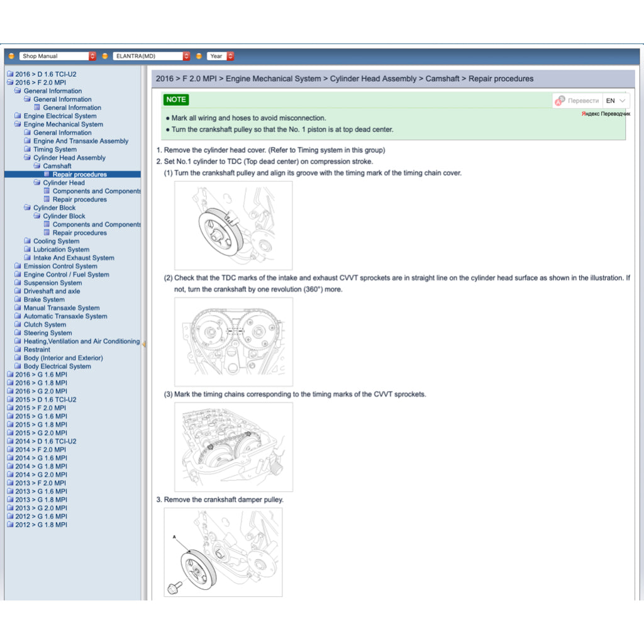The height and width of the screenshot is (644, 644).
Task: Click the Yandex translate icon beside Перевести
Action: point(560,101)
